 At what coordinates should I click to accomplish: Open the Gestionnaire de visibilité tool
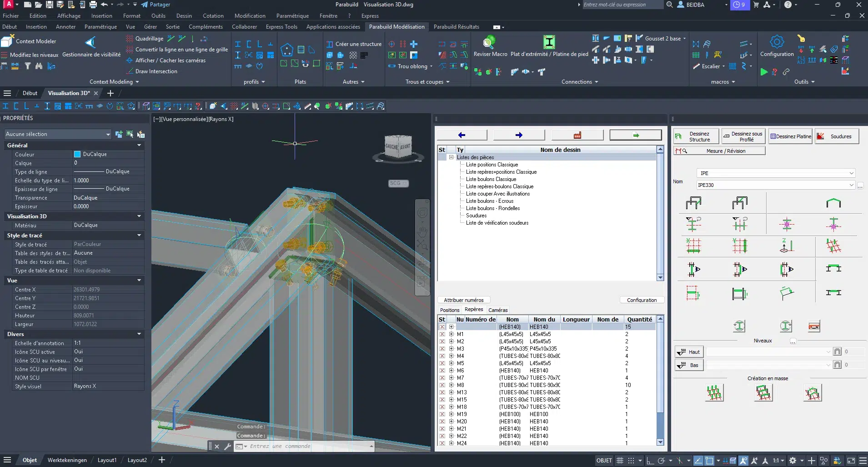(91, 43)
